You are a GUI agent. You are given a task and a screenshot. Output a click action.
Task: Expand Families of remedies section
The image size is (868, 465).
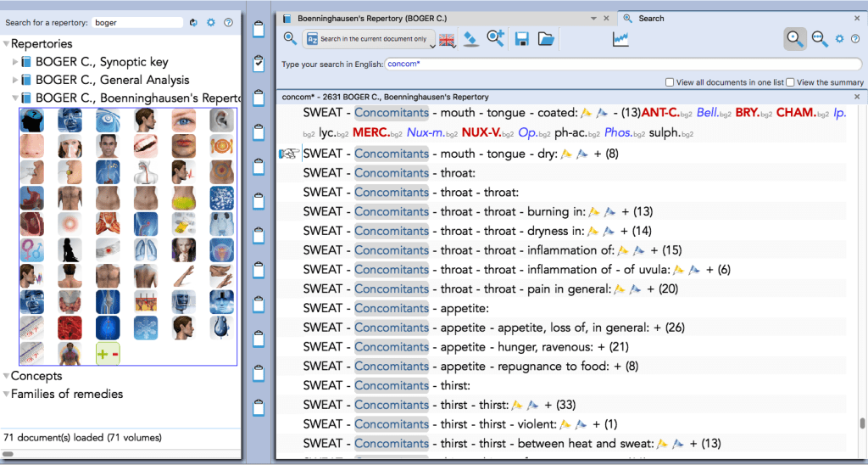click(7, 394)
